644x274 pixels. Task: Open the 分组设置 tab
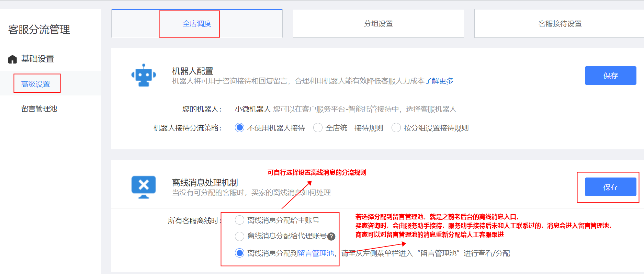click(x=378, y=24)
